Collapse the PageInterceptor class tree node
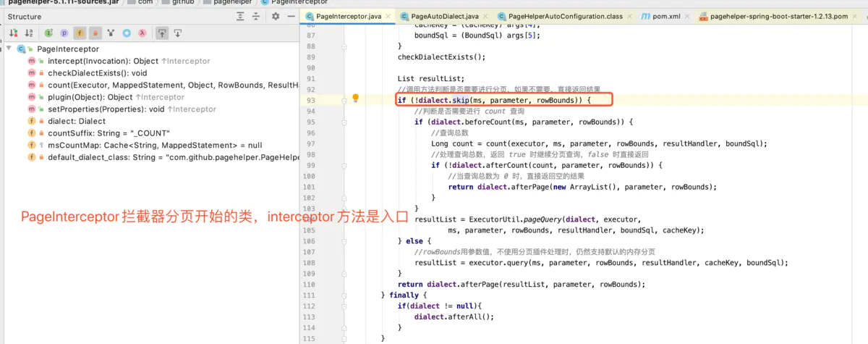The width and height of the screenshot is (868, 344). pos(9,49)
